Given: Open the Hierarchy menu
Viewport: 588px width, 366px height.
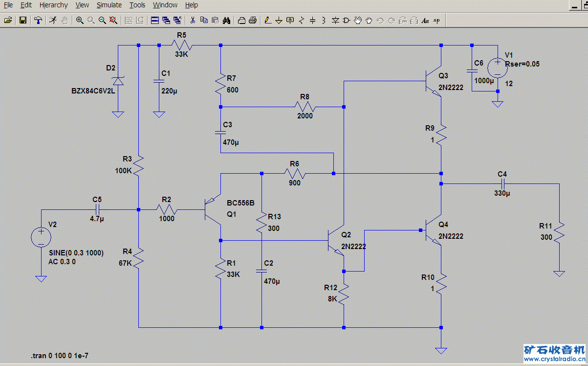Looking at the screenshot, I should click(54, 5).
